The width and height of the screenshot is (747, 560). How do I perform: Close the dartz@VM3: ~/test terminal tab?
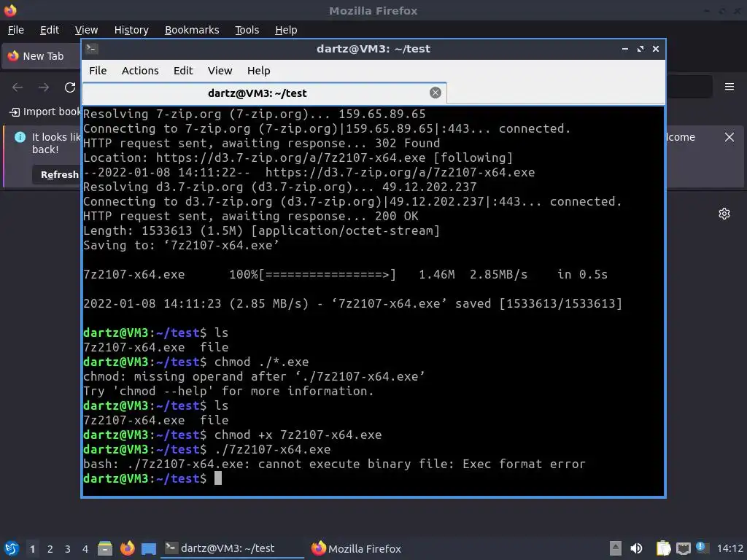tap(436, 93)
